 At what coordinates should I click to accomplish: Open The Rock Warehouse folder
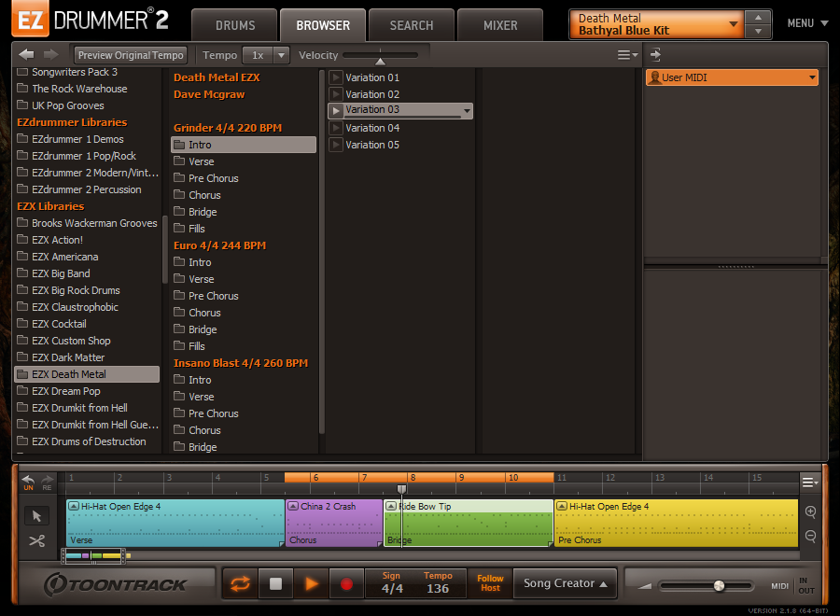coord(87,89)
